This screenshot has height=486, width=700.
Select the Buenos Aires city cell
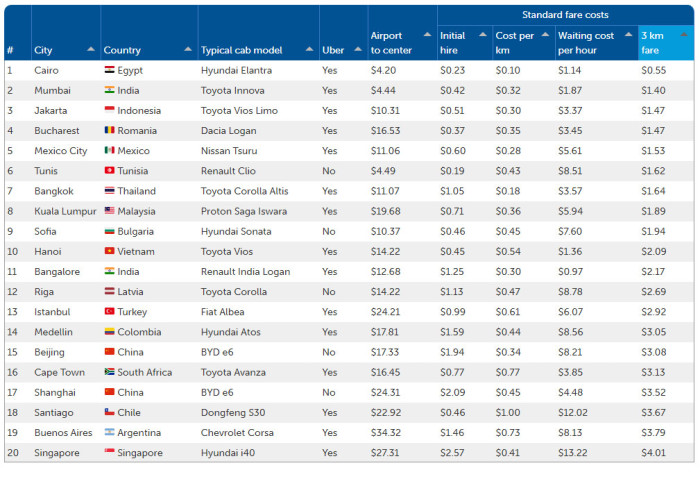63,432
